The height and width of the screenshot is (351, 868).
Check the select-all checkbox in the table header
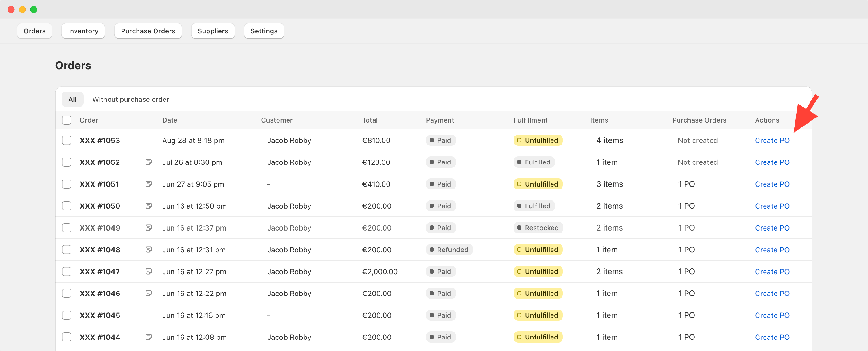66,120
